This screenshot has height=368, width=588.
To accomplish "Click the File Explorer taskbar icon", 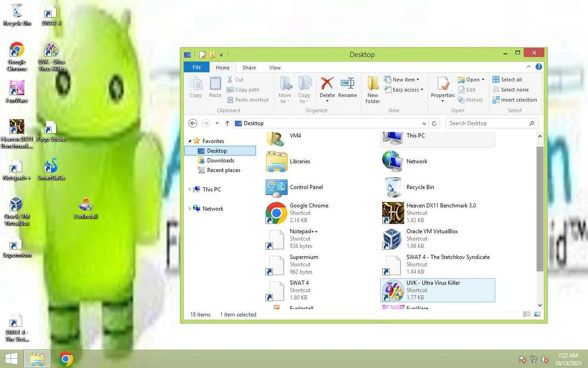I will (x=37, y=359).
